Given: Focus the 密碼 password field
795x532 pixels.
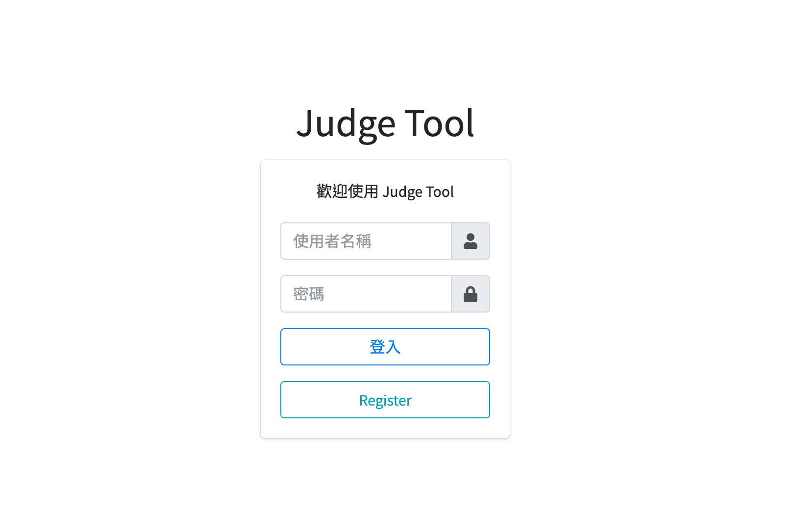Looking at the screenshot, I should pos(366,294).
